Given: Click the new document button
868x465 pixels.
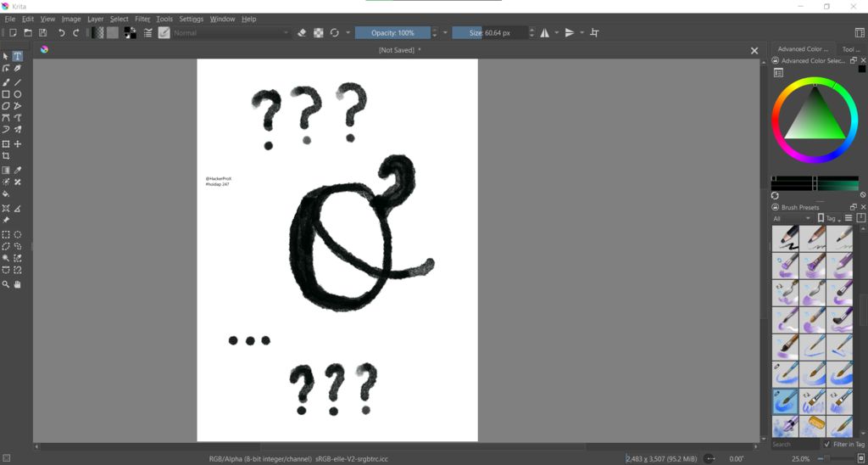Looking at the screenshot, I should pyautogui.click(x=13, y=33).
